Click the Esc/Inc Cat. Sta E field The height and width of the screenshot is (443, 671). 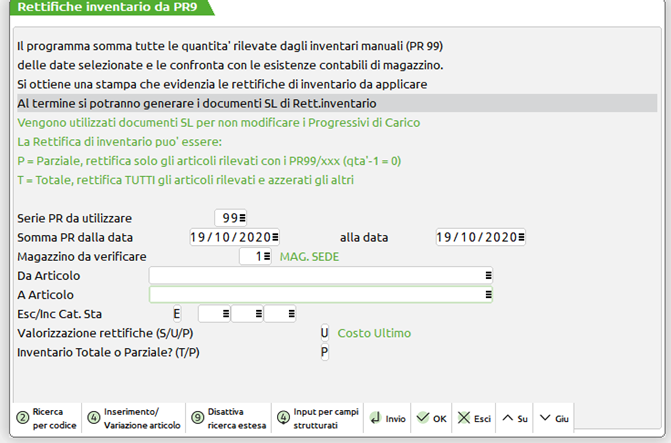177,314
